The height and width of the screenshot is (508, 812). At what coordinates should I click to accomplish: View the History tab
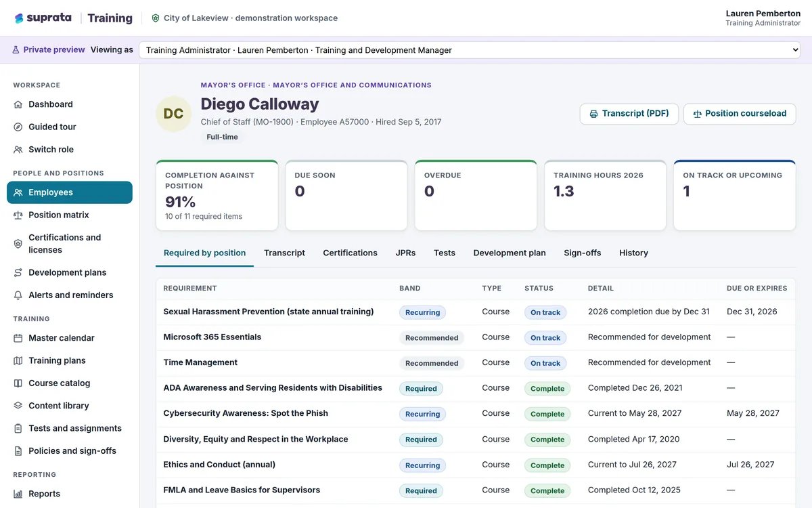pyautogui.click(x=633, y=253)
